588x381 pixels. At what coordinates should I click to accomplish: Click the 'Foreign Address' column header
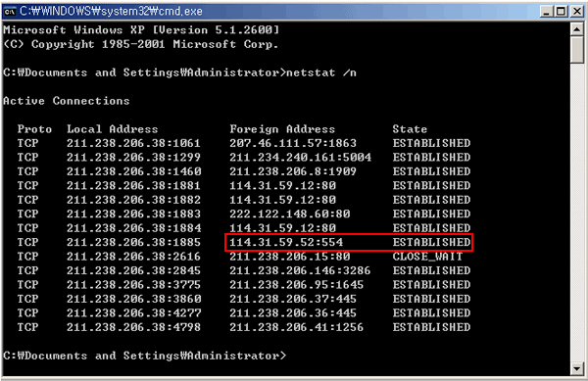click(x=282, y=129)
